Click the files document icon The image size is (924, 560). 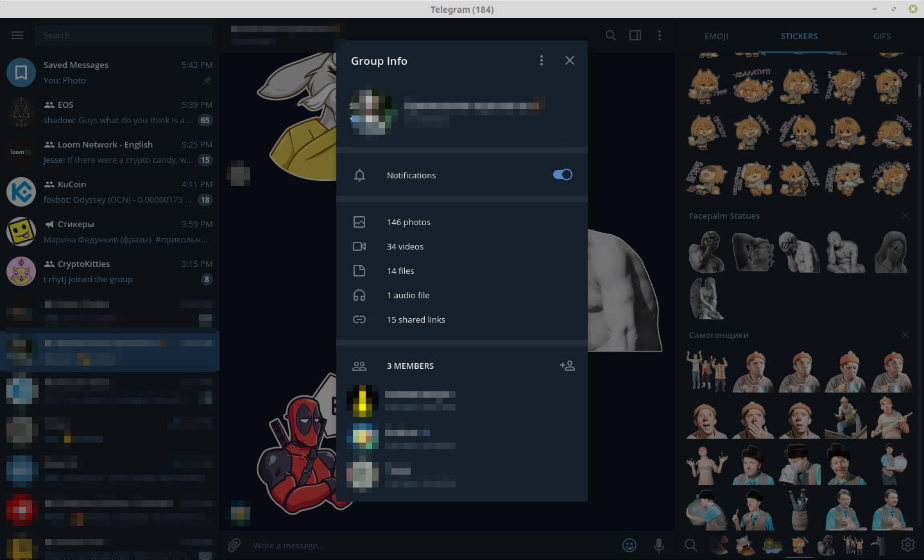tap(359, 271)
